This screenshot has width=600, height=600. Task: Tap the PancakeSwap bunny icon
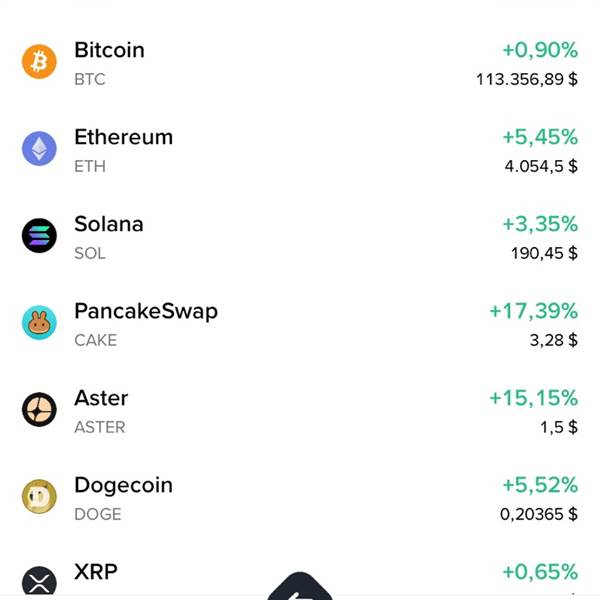40,323
